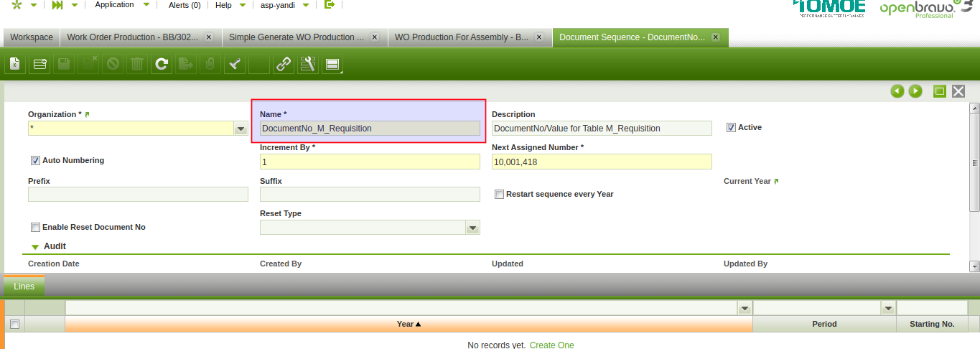This screenshot has height=349, width=980.
Task: Click the green logout arrow icon
Action: pos(330,5)
